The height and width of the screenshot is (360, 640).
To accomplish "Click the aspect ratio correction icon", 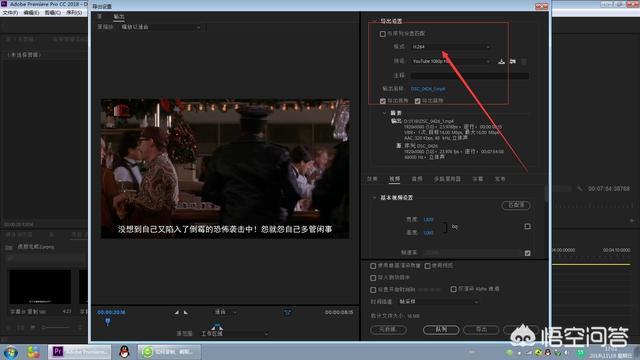I will pos(287,313).
